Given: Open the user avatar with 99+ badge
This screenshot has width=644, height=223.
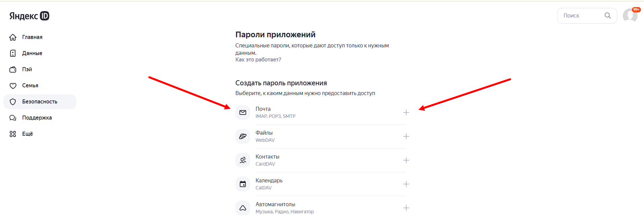Looking at the screenshot, I should coord(630,15).
